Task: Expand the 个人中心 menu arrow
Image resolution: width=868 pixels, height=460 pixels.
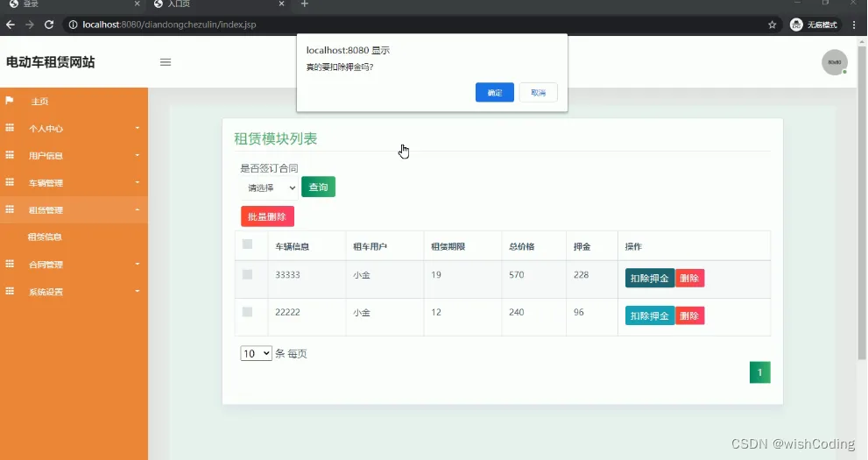Action: (x=138, y=128)
